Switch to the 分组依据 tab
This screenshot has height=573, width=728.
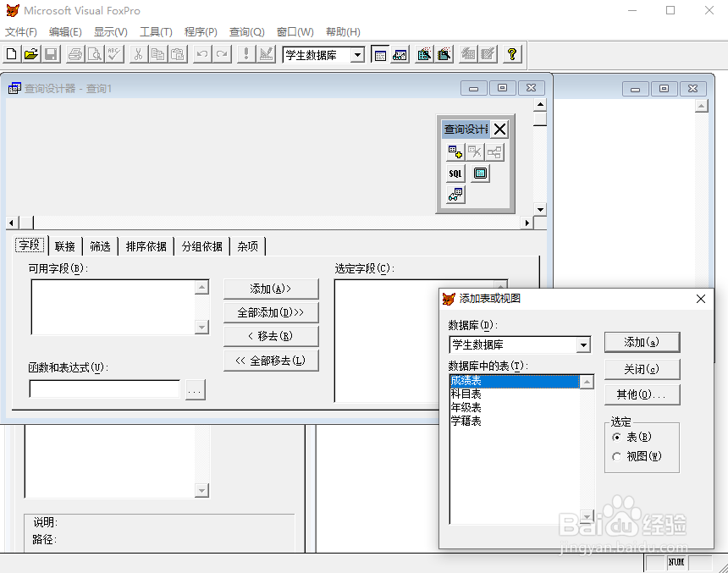click(202, 246)
